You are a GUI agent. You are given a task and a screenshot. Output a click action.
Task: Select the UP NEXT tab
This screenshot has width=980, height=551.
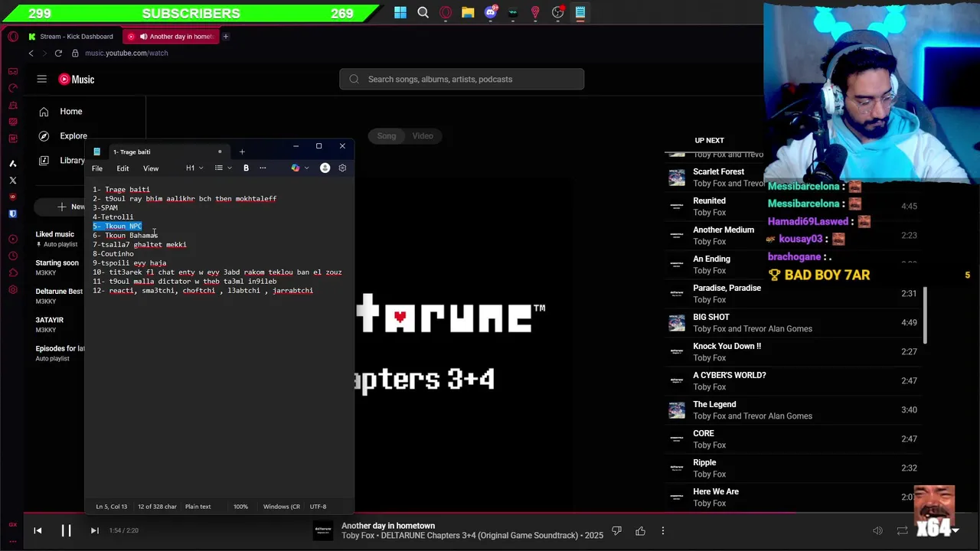(709, 140)
